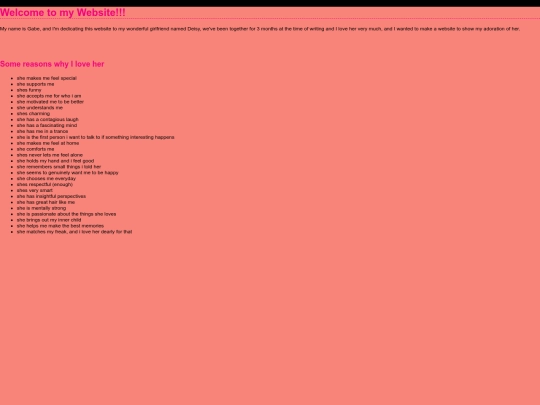Screen dimensions: 540x405
Task: Click the 'shes funny' list item
Action: [x=29, y=90]
